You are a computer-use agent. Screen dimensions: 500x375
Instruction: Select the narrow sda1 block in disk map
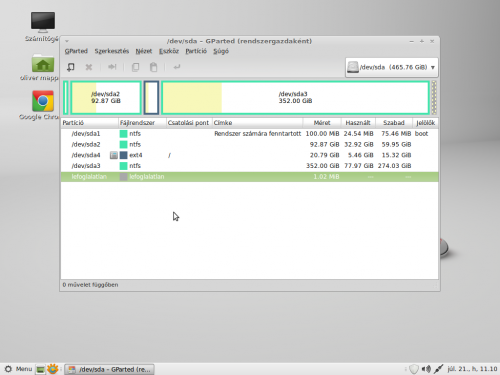click(66, 97)
